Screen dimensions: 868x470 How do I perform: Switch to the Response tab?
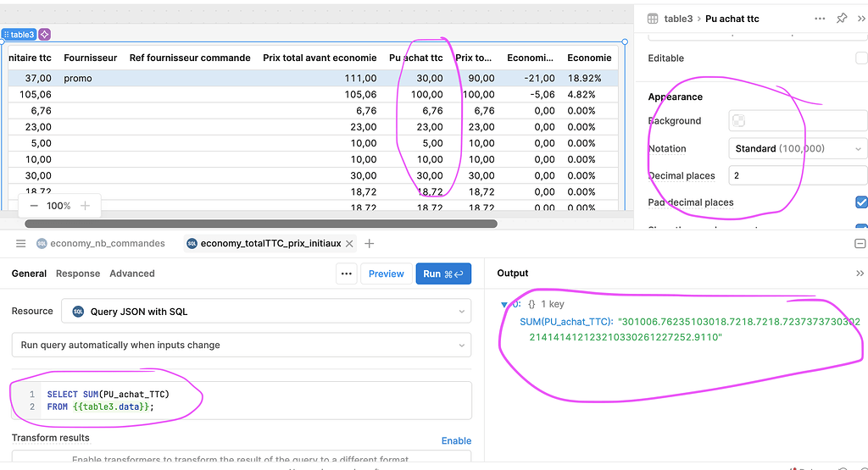(x=78, y=274)
